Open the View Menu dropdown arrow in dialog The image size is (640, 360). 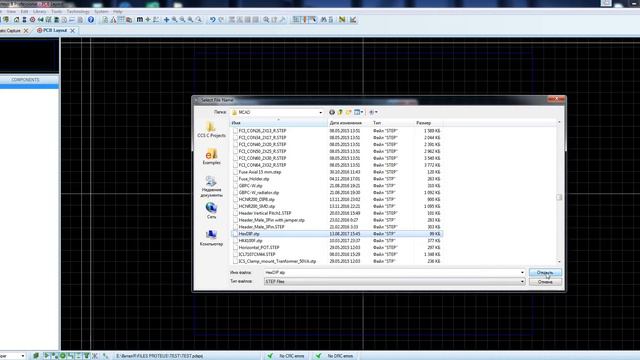tap(362, 112)
